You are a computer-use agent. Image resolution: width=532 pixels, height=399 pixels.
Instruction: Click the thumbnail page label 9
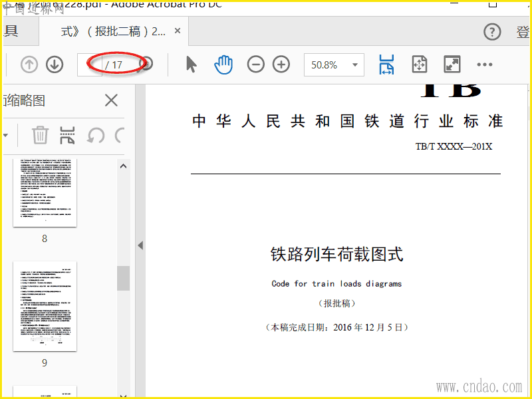pos(45,363)
